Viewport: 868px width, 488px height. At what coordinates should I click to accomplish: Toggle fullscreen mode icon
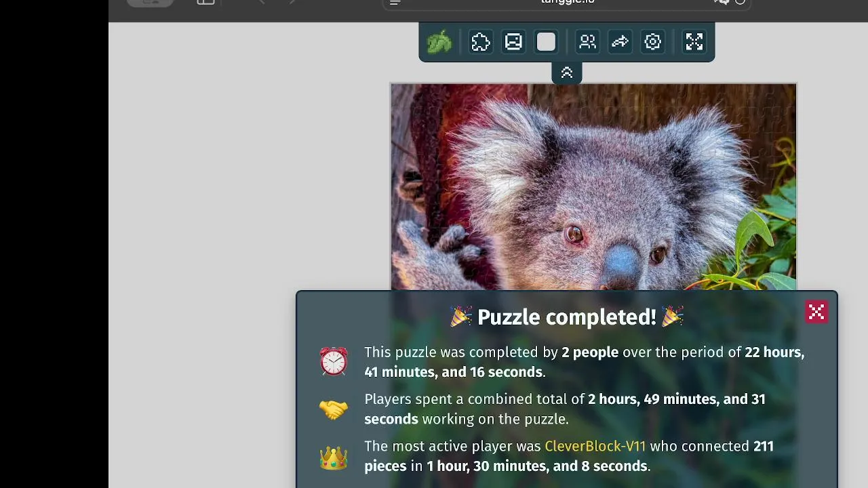[x=694, y=42]
